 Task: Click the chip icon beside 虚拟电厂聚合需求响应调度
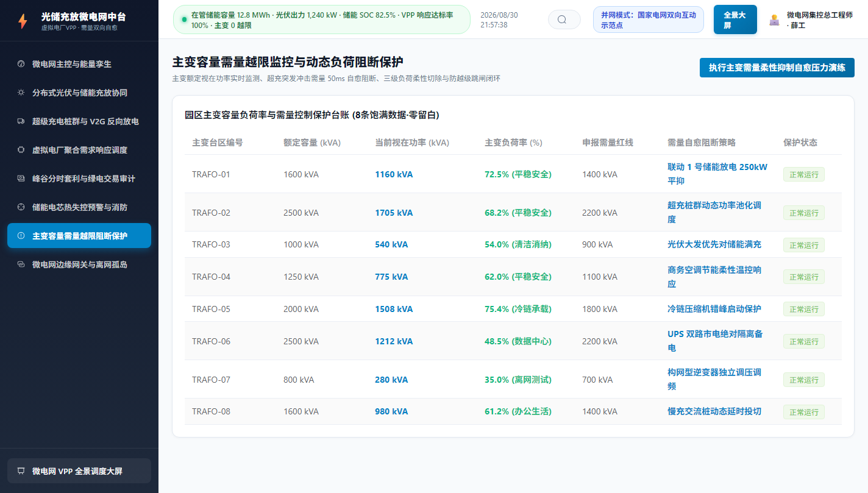pyautogui.click(x=21, y=150)
